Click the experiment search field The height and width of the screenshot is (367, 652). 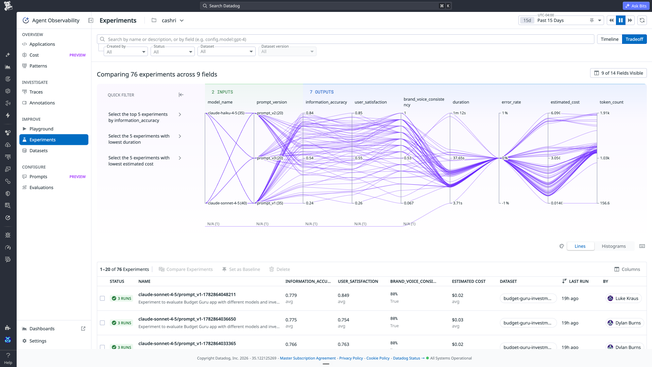click(x=346, y=39)
